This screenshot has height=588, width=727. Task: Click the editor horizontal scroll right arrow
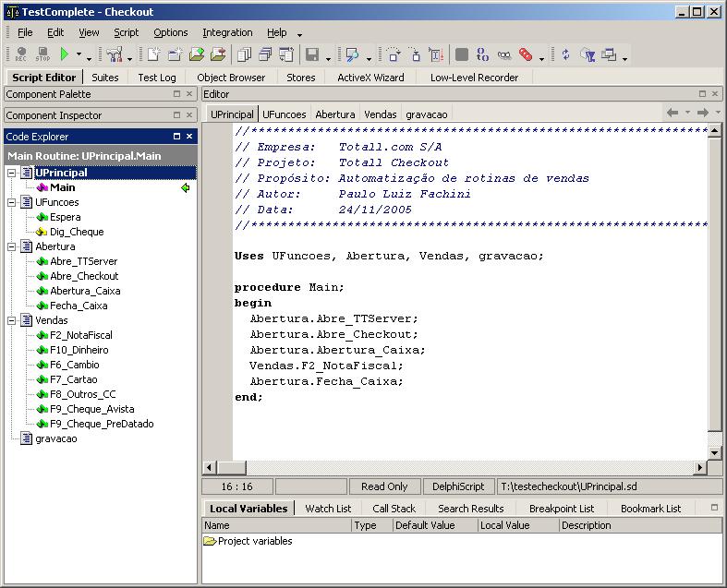pos(700,468)
